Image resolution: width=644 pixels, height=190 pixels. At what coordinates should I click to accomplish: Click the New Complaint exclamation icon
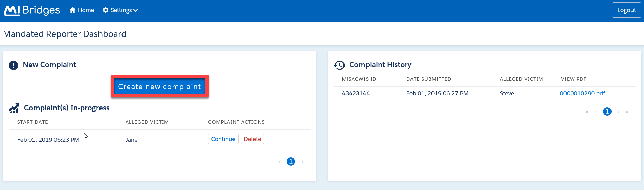pos(13,65)
